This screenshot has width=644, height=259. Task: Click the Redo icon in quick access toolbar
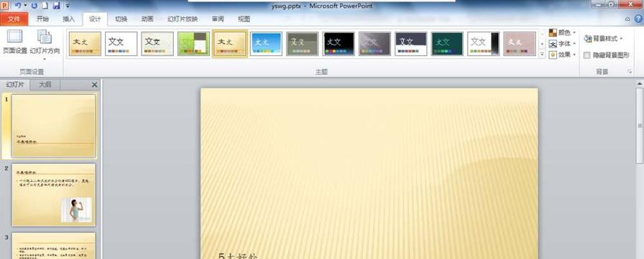click(x=34, y=6)
